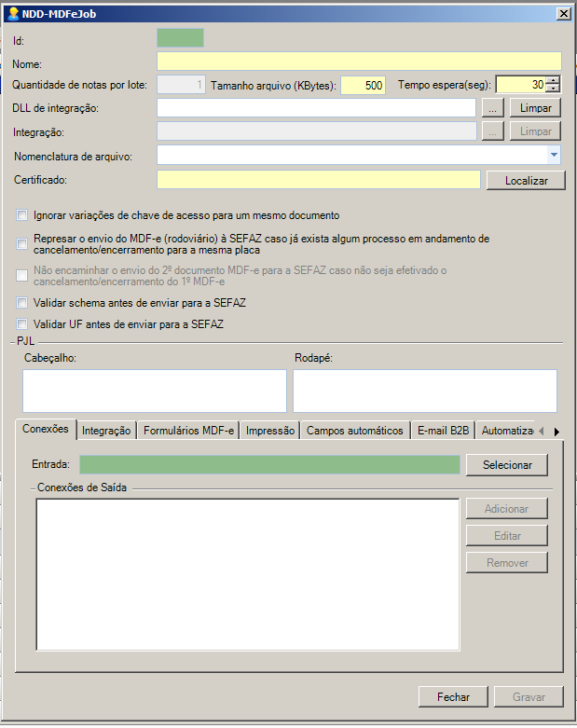Click the Fechar button
Image resolution: width=577 pixels, height=728 pixels.
point(453,696)
